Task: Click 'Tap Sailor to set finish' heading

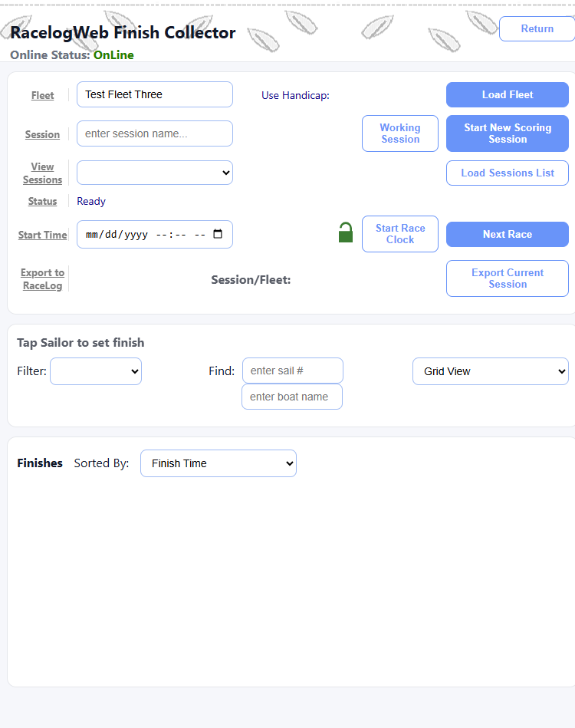Action: pos(80,343)
